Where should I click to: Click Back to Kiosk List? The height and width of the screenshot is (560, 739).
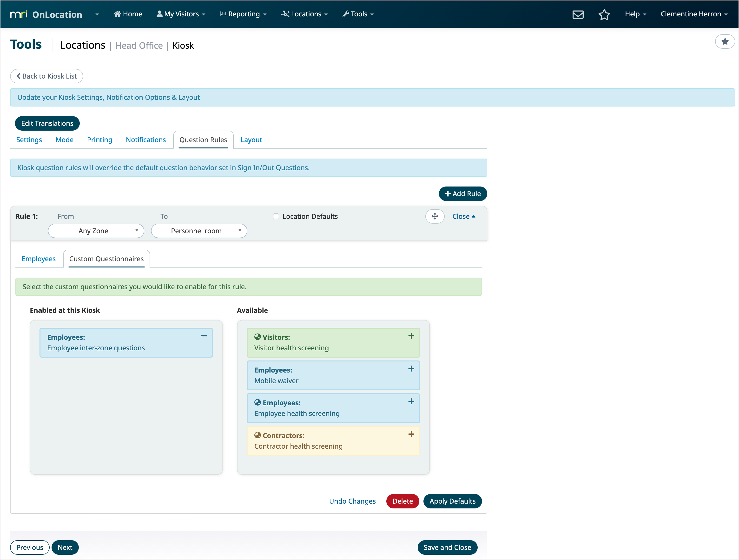46,76
